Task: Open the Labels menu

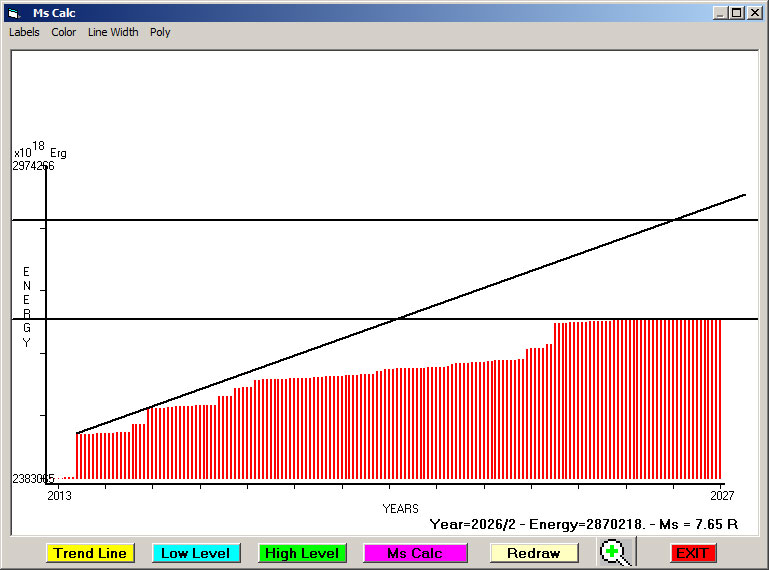Action: [24, 32]
